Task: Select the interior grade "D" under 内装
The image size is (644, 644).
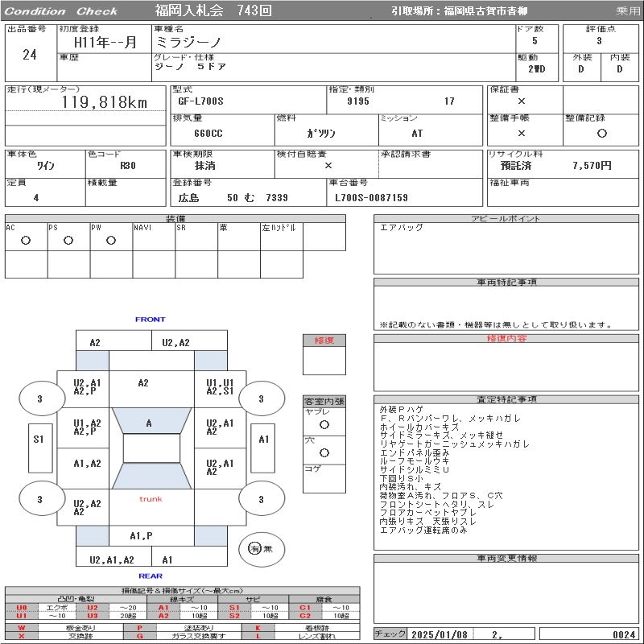Action: tap(619, 69)
